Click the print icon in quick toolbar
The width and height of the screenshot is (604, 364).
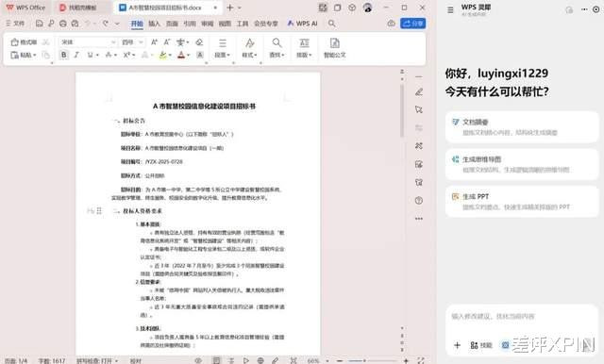pos(63,24)
